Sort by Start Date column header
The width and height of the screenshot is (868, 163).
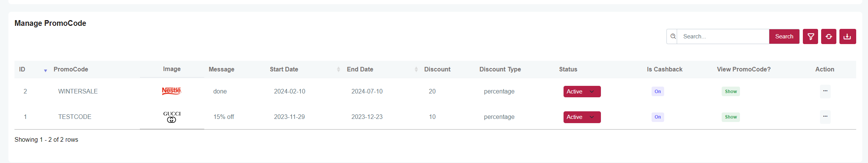(x=284, y=70)
